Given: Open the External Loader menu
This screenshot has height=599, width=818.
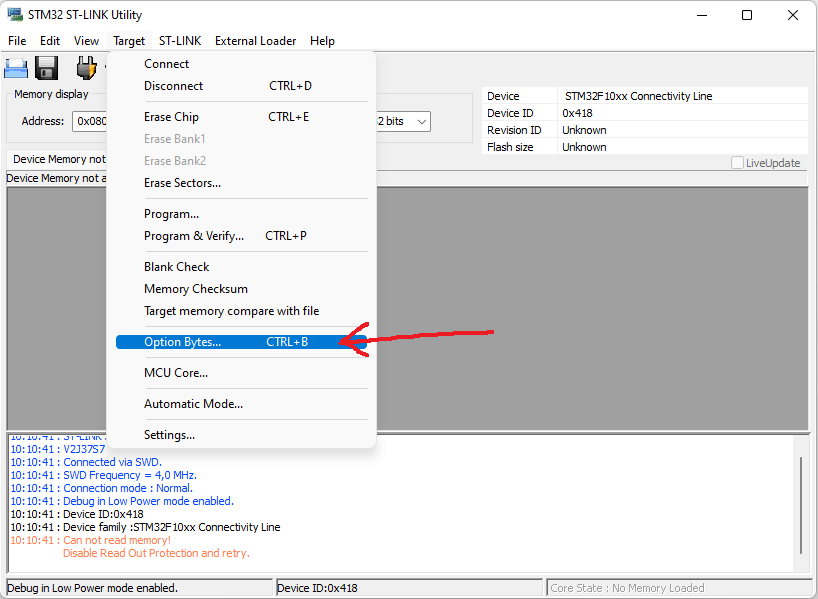Looking at the screenshot, I should coord(256,41).
